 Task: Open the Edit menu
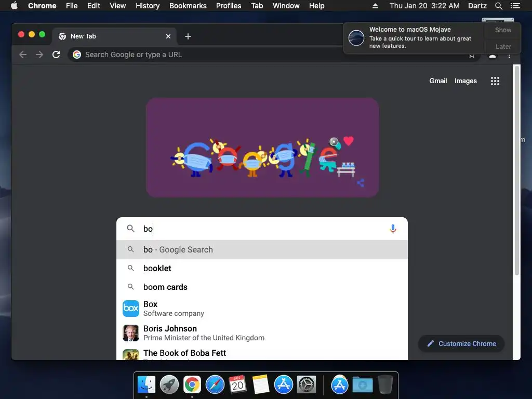pyautogui.click(x=94, y=6)
